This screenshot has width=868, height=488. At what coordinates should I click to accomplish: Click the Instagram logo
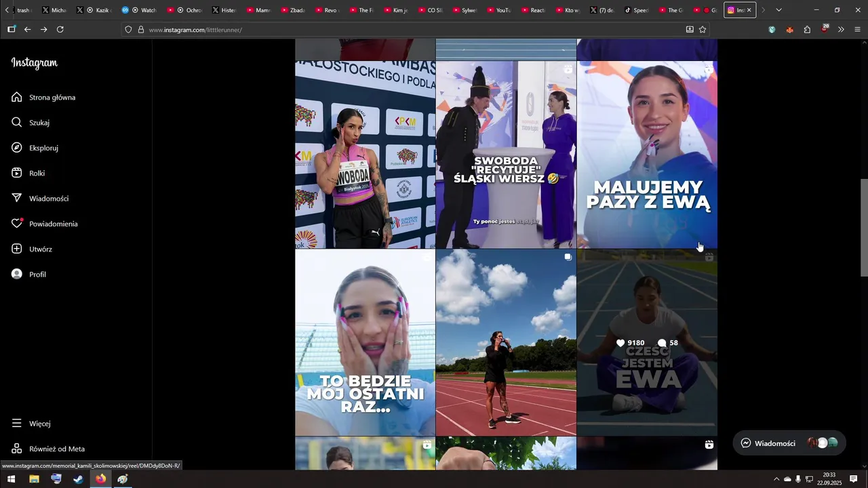coord(35,63)
